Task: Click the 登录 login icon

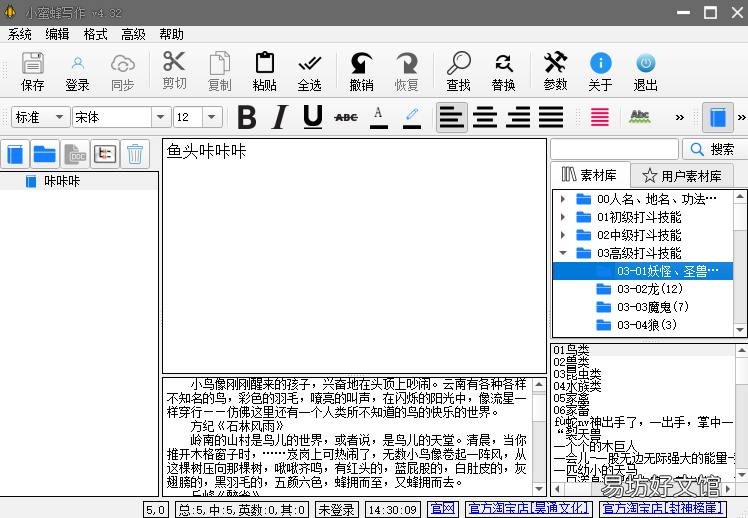Action: pyautogui.click(x=77, y=71)
